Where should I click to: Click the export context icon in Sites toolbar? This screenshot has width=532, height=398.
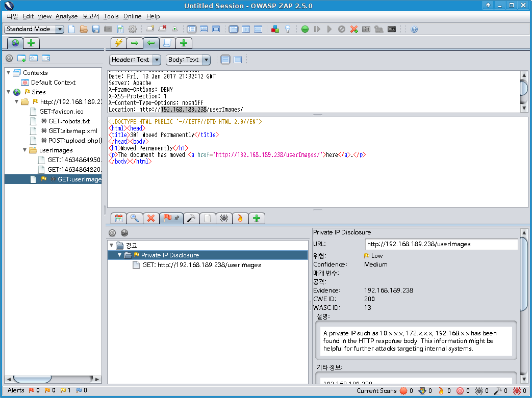click(46, 58)
